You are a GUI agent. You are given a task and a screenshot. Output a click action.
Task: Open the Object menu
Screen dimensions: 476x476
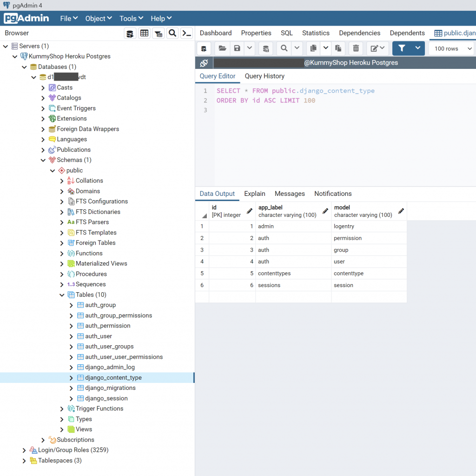point(99,19)
